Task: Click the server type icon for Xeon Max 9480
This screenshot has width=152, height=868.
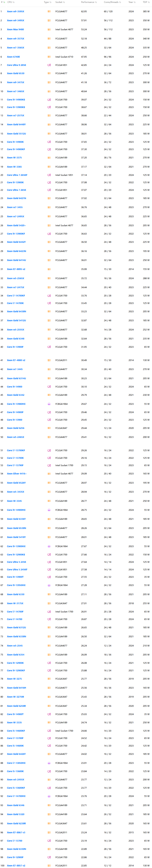Action: [49, 30]
